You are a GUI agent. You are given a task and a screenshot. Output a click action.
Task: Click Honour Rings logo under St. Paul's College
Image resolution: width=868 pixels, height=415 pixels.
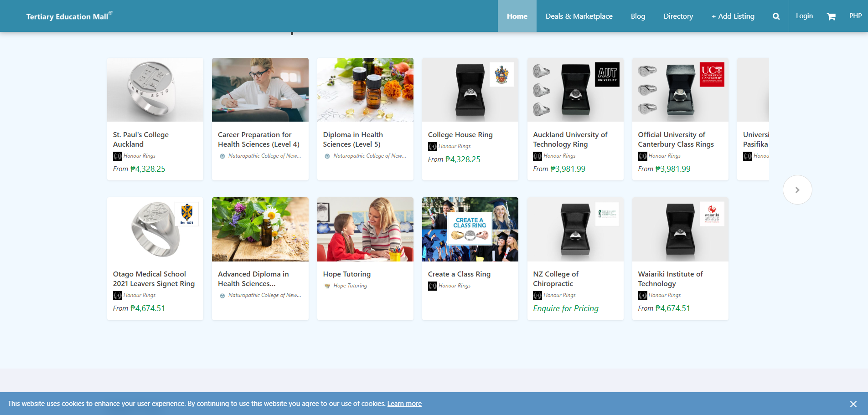[x=117, y=156]
